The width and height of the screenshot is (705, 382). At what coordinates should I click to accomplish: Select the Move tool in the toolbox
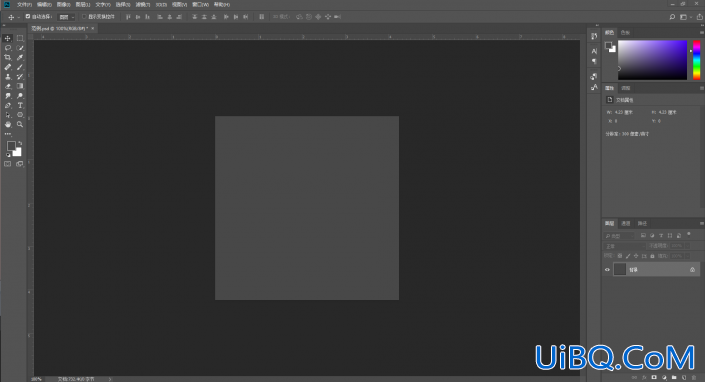pyautogui.click(x=8, y=38)
